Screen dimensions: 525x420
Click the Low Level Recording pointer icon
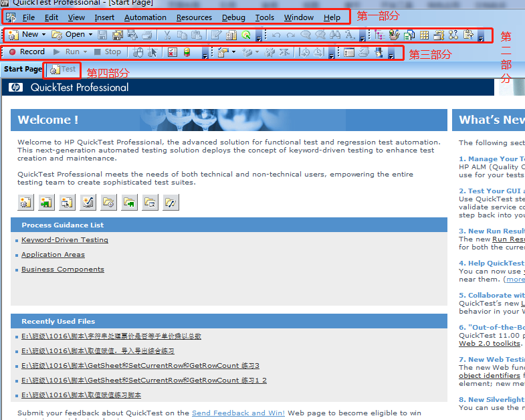click(152, 52)
